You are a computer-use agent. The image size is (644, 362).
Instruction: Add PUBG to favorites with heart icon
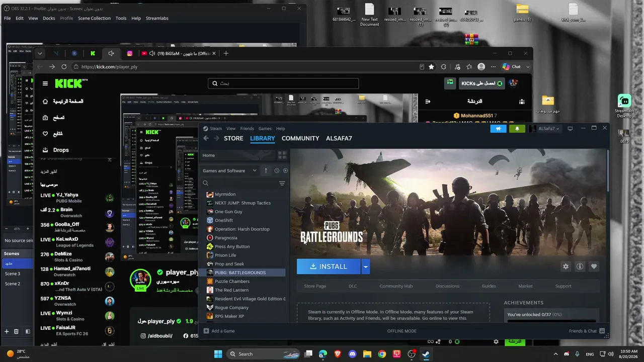594,266
